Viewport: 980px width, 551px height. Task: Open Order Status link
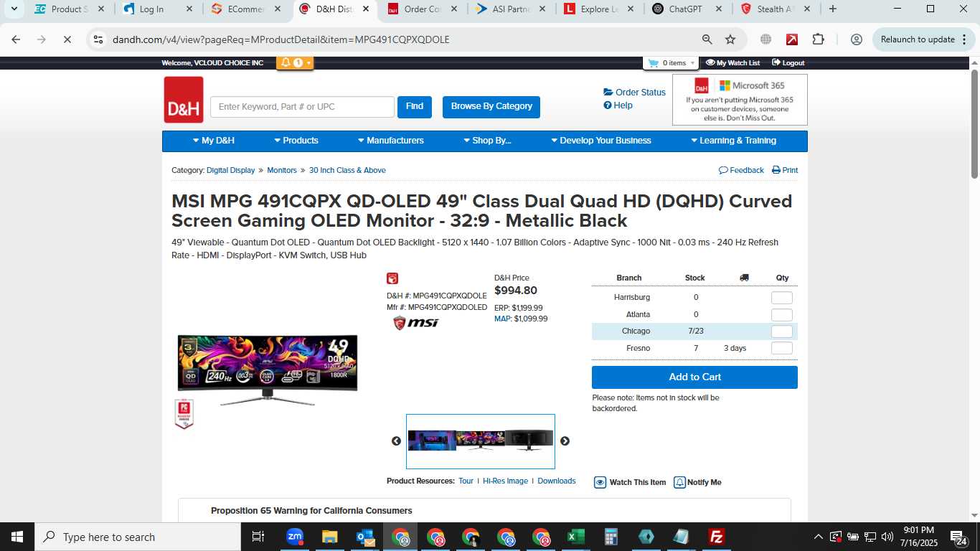point(635,92)
